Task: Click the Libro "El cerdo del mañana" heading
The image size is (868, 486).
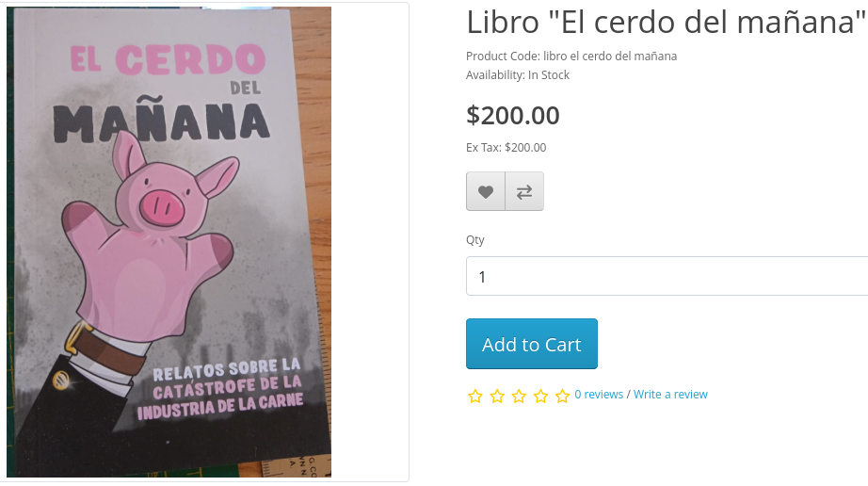Action: tap(666, 23)
